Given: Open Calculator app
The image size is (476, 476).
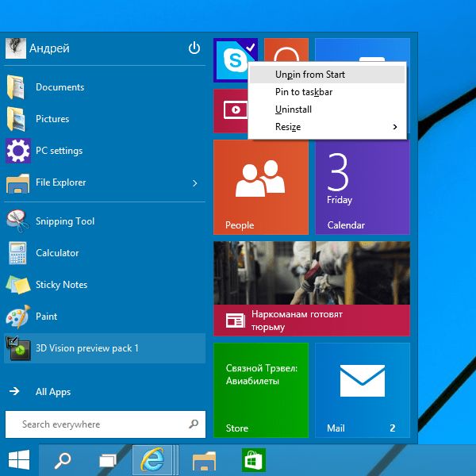Looking at the screenshot, I should (x=57, y=253).
